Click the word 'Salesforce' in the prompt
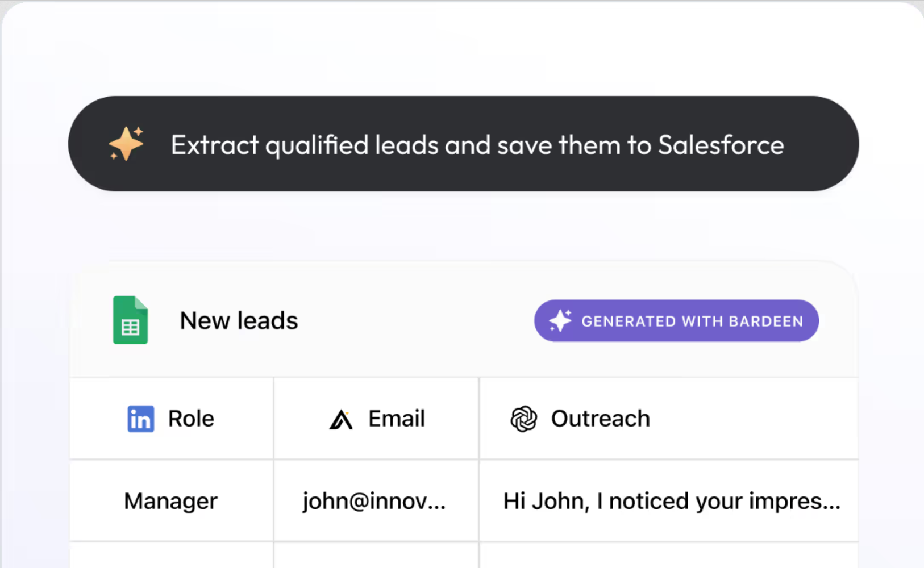The height and width of the screenshot is (568, 924). pos(721,145)
